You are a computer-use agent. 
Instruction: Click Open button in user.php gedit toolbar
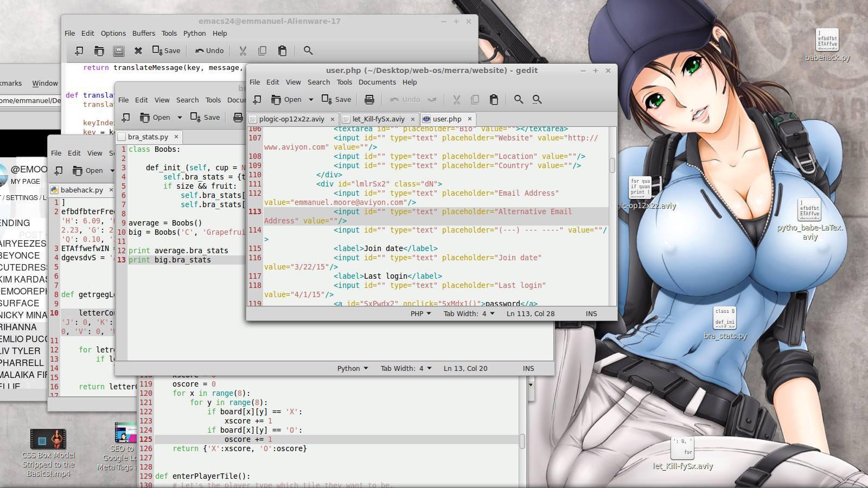[286, 100]
